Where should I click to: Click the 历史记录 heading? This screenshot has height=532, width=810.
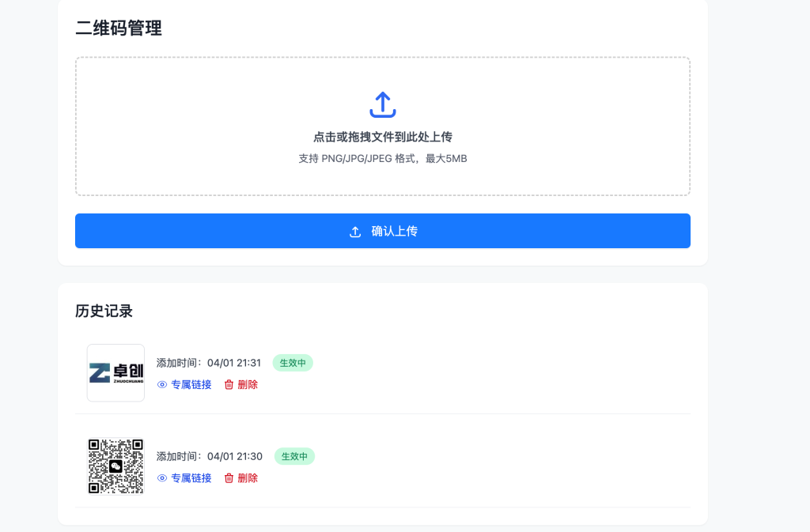[104, 311]
